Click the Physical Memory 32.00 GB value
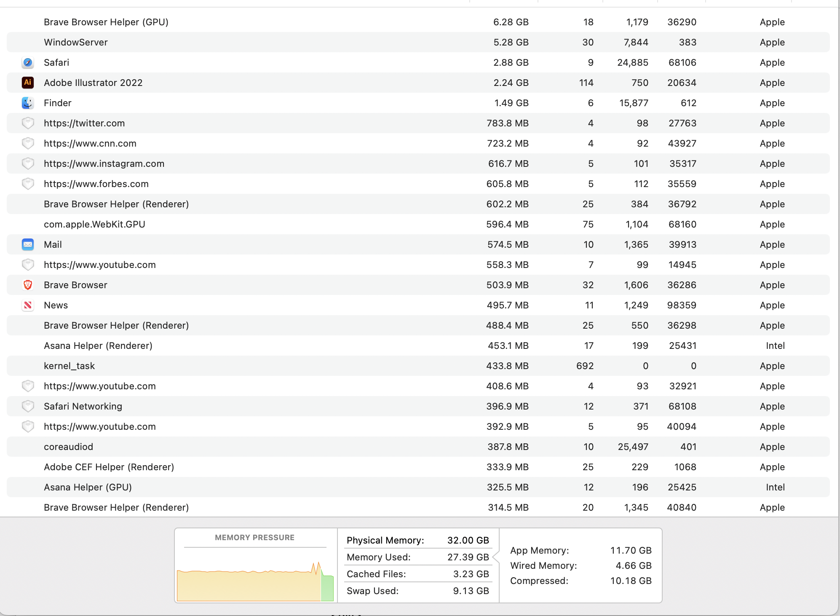Image resolution: width=840 pixels, height=616 pixels. tap(468, 540)
